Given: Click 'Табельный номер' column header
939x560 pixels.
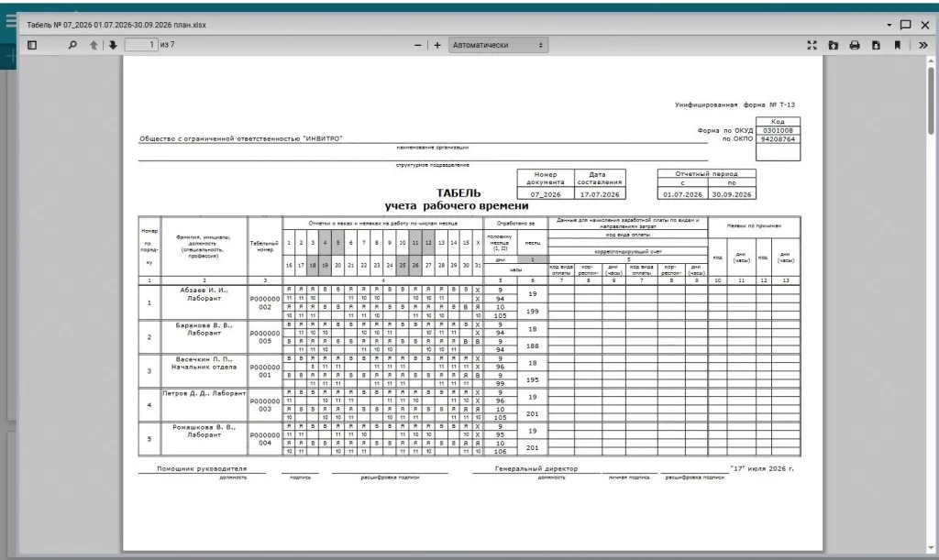Looking at the screenshot, I should [x=264, y=247].
